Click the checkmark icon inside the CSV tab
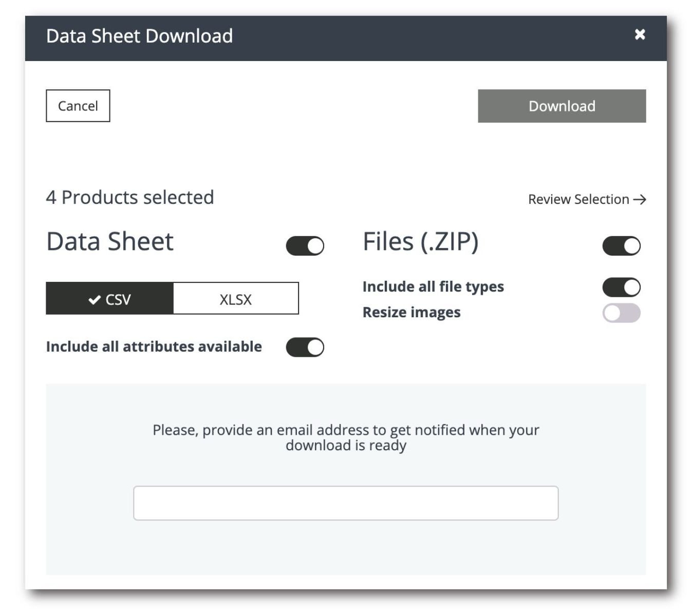The width and height of the screenshot is (692, 616). pos(94,299)
